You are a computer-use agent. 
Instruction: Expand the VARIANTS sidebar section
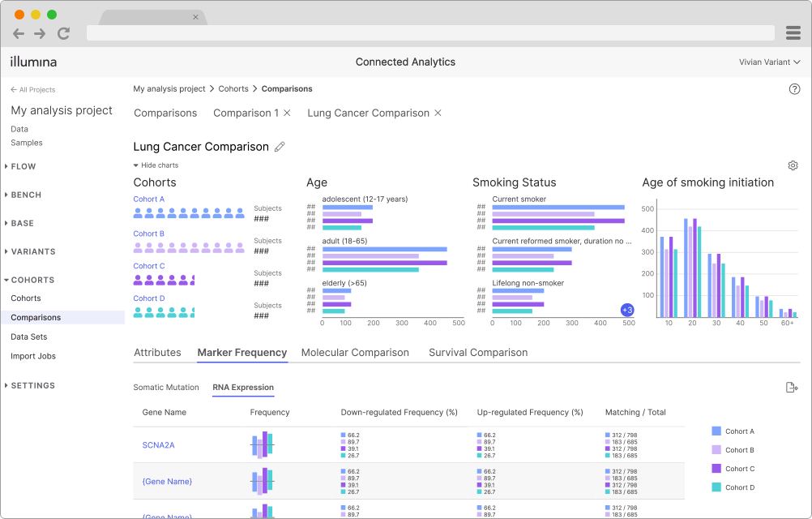(30, 251)
